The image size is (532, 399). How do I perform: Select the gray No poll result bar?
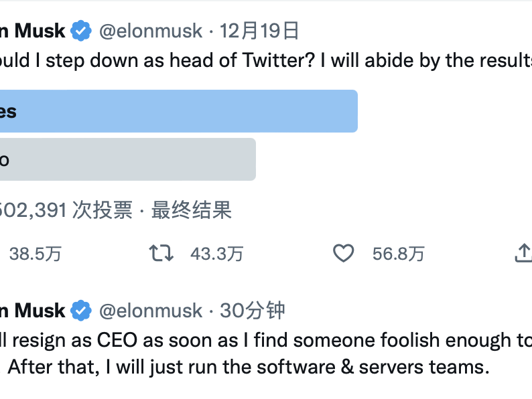(x=128, y=159)
